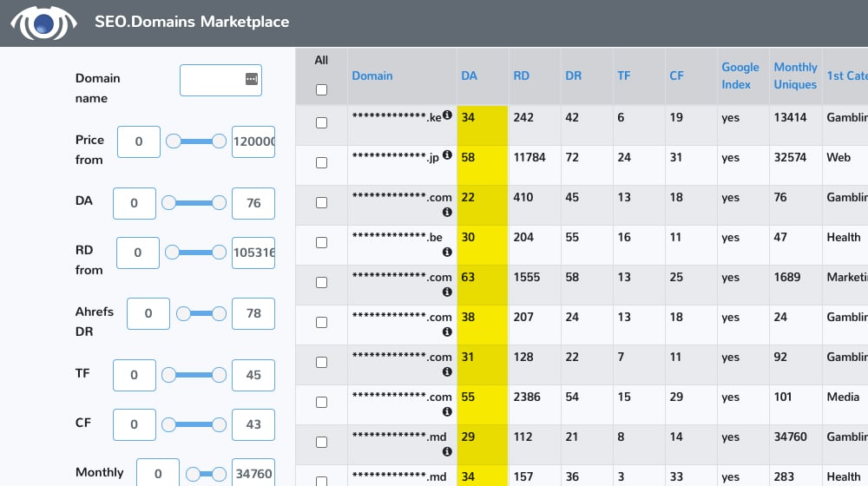
Task: Click the Ahrefs DR maximum value field
Action: coord(253,313)
